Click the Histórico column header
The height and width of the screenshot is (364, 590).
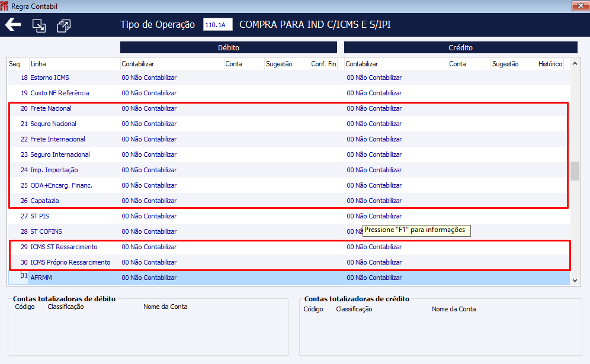pyautogui.click(x=550, y=64)
